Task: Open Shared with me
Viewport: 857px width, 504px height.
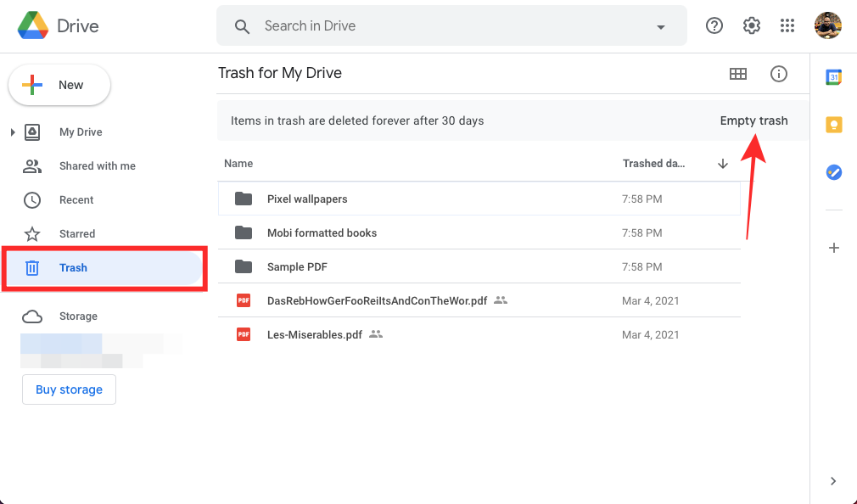Action: (98, 166)
